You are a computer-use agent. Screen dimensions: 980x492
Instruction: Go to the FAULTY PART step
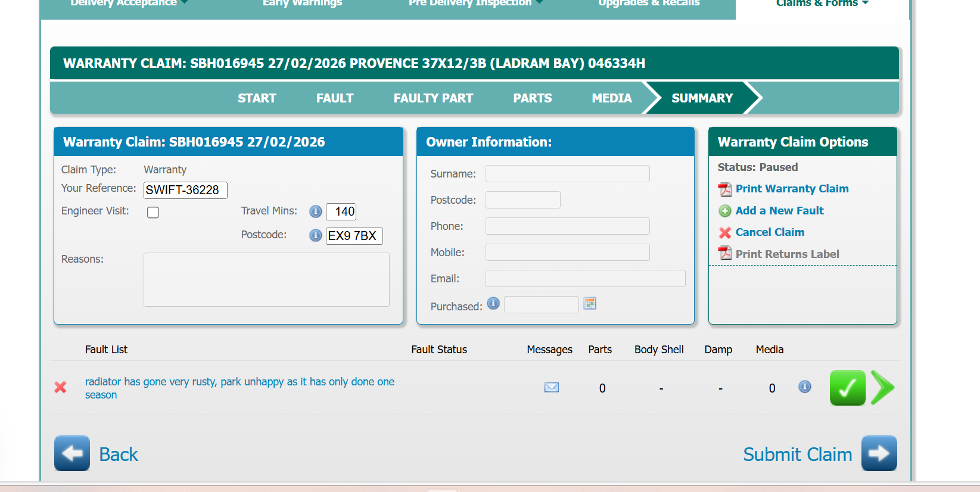(433, 98)
